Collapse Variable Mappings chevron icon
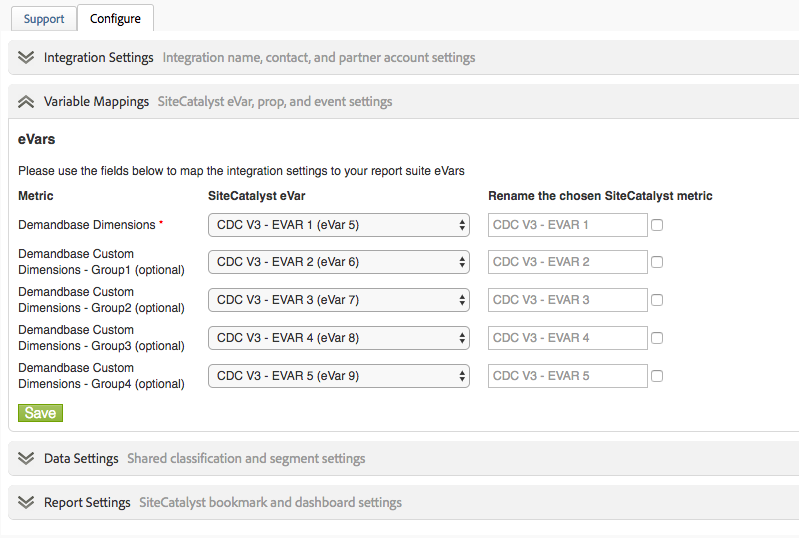The width and height of the screenshot is (799, 538). pos(26,101)
